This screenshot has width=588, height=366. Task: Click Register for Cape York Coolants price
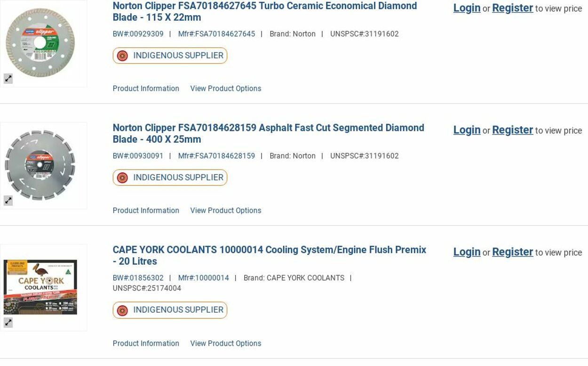tap(512, 252)
